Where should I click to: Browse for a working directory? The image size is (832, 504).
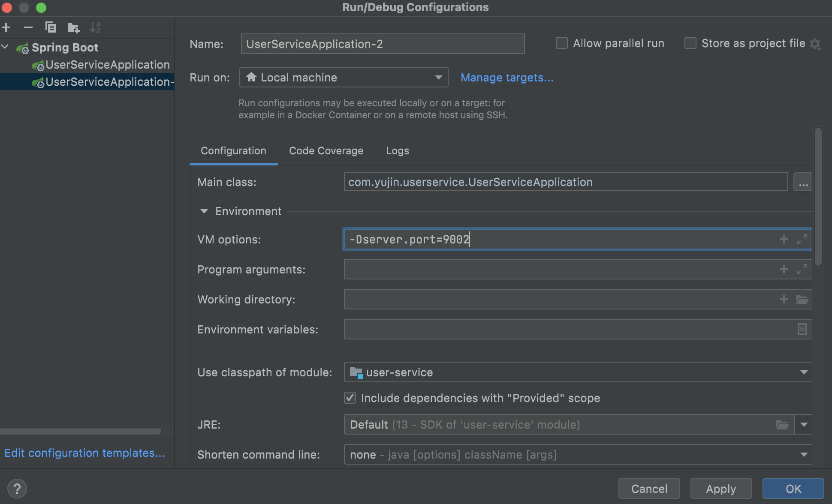point(802,299)
